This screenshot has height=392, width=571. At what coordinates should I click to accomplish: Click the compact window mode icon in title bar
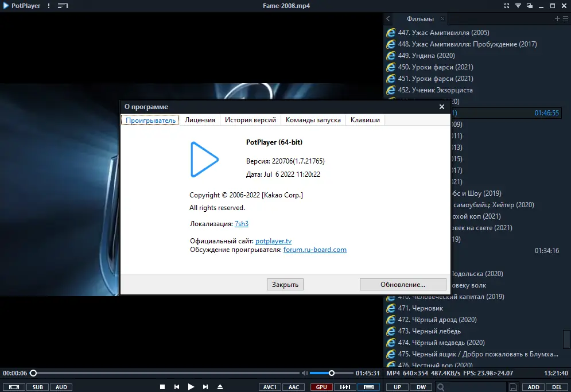click(530, 6)
